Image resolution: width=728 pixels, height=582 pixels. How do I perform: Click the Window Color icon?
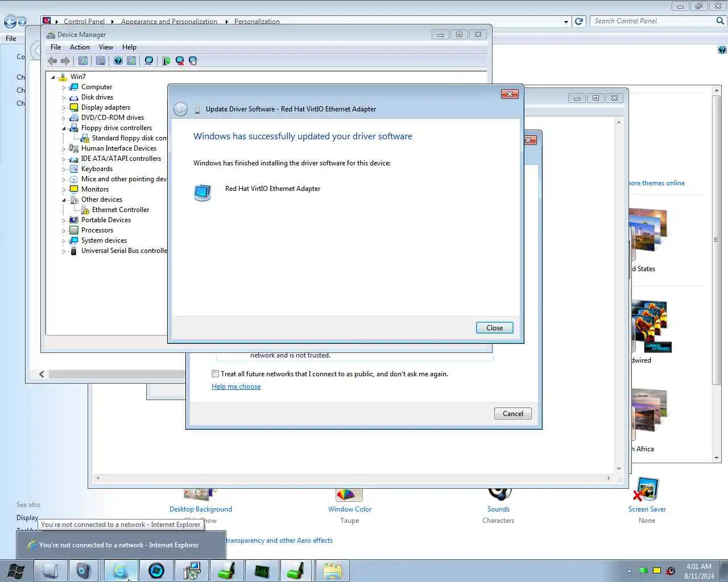click(349, 494)
